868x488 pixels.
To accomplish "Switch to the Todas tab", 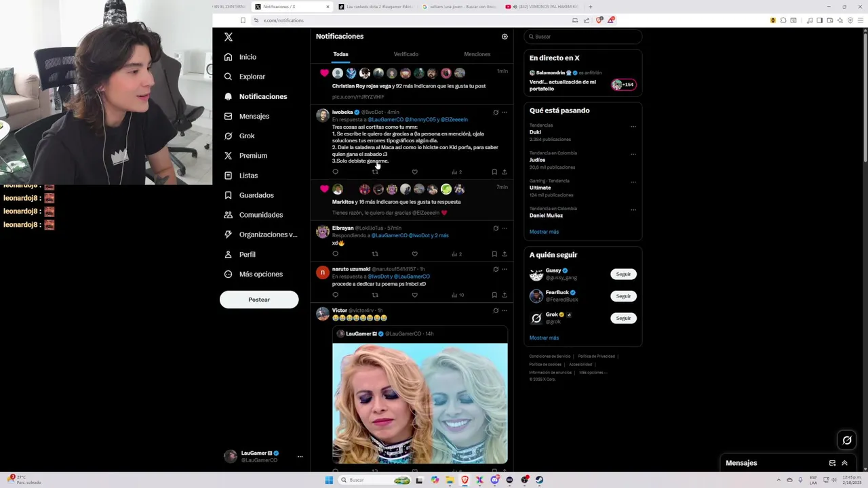I will [340, 54].
